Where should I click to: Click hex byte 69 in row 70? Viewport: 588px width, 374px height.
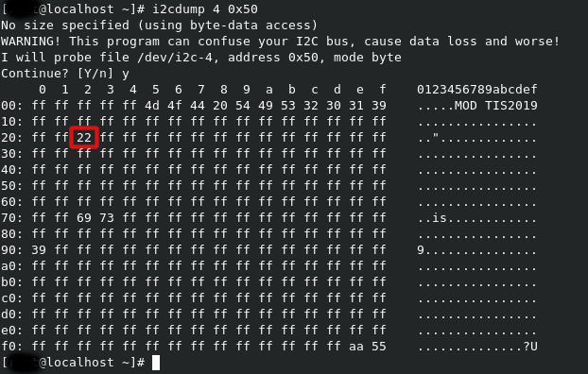coord(84,218)
